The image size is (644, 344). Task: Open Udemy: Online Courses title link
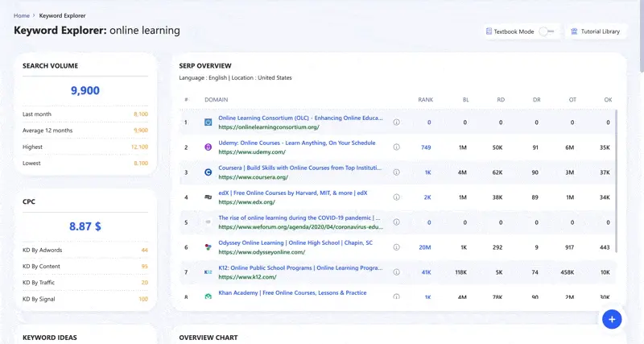point(296,143)
